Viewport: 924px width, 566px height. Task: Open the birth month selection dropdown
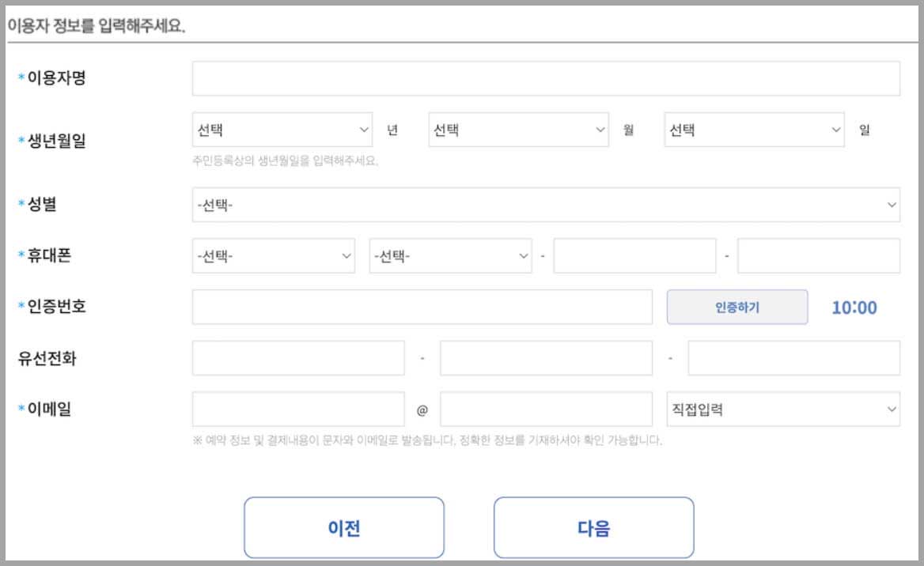(x=518, y=129)
